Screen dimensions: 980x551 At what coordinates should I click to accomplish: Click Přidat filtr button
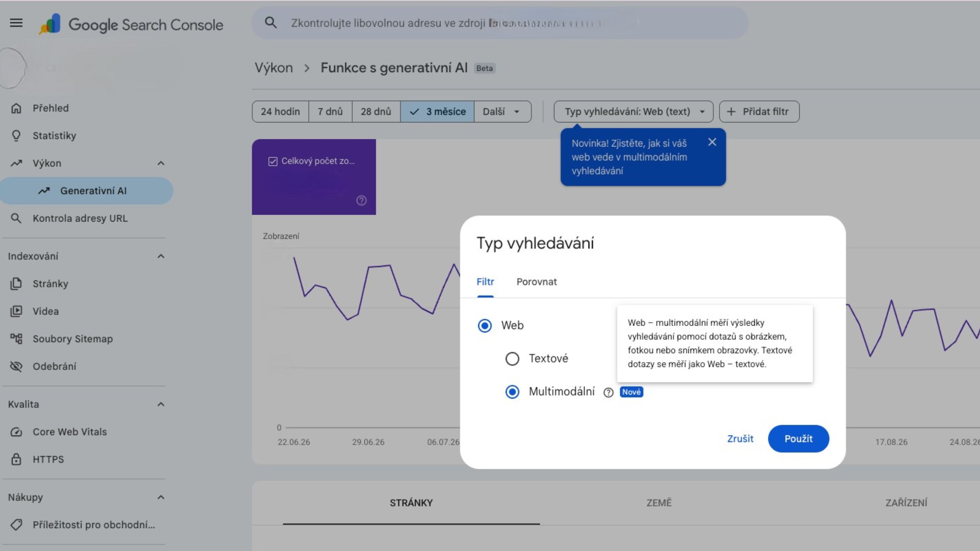point(759,112)
